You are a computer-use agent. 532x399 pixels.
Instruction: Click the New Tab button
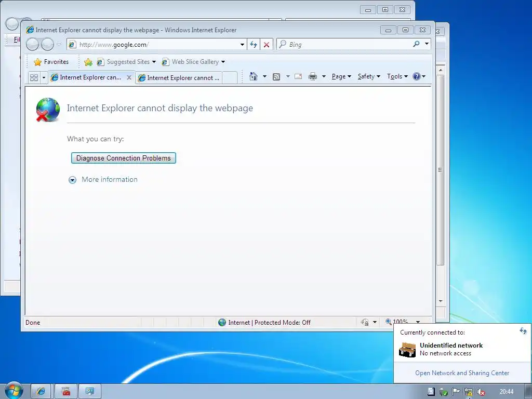[x=230, y=78]
